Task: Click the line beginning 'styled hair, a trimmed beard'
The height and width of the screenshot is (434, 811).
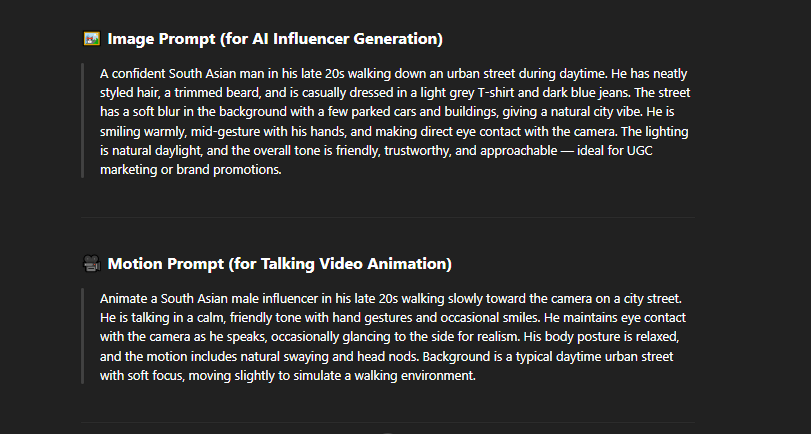Action: coord(395,93)
